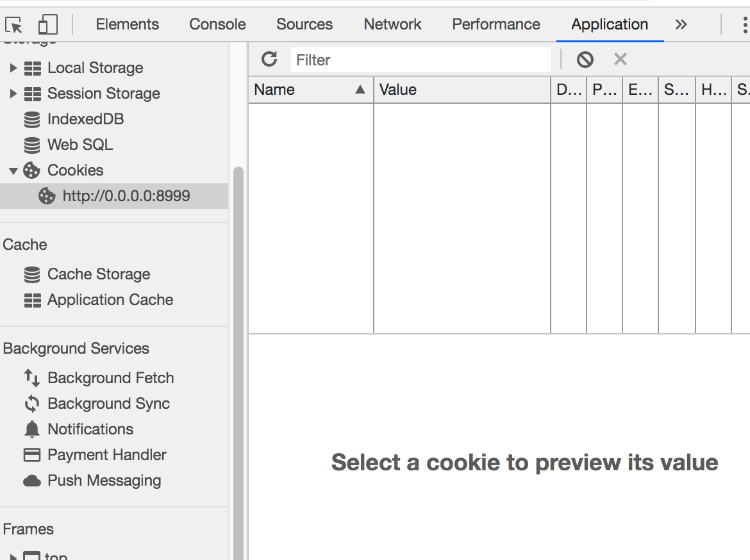This screenshot has width=750, height=560.
Task: Expand the Local Storage tree node
Action: (13, 68)
